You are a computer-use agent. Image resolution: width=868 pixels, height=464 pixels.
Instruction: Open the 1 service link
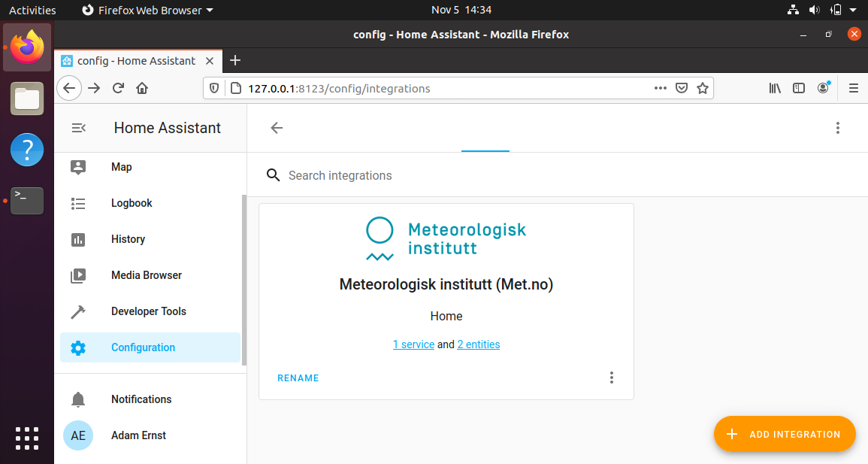click(413, 344)
